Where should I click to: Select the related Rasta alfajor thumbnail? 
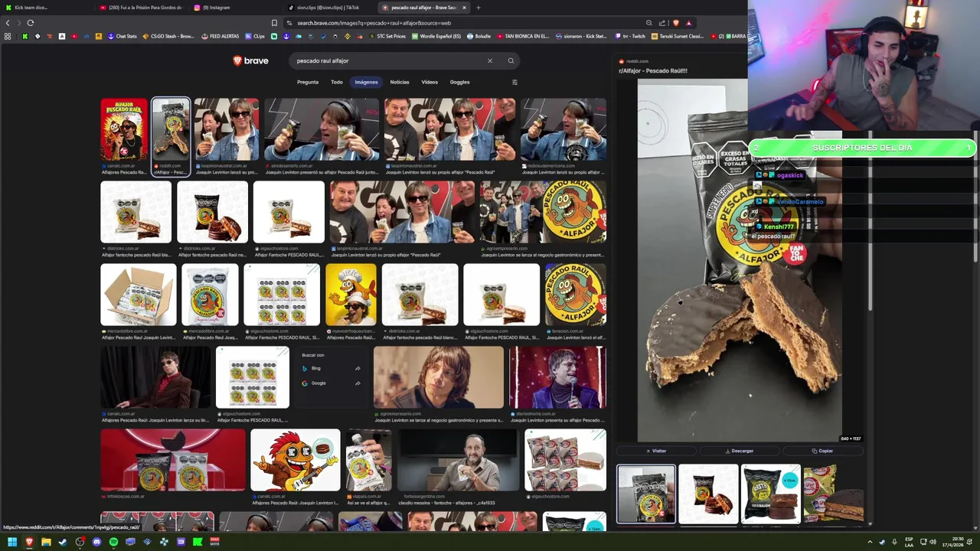pos(770,494)
